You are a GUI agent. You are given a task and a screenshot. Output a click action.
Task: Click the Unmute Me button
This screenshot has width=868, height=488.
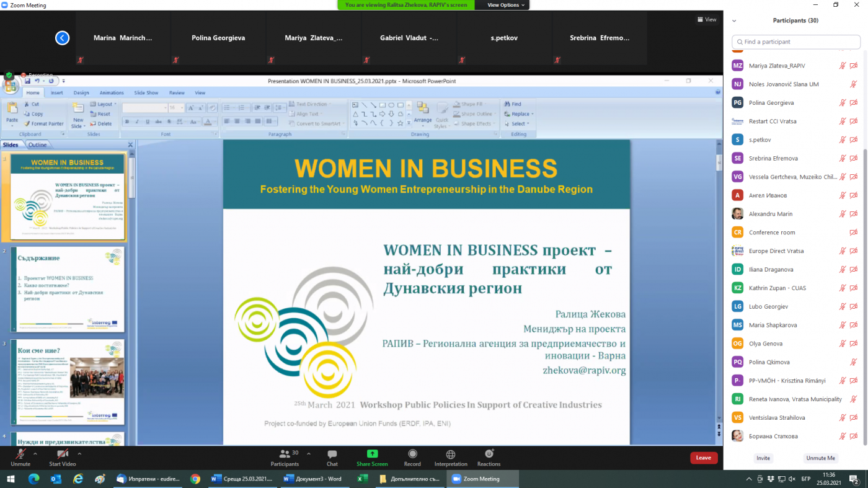point(821,458)
